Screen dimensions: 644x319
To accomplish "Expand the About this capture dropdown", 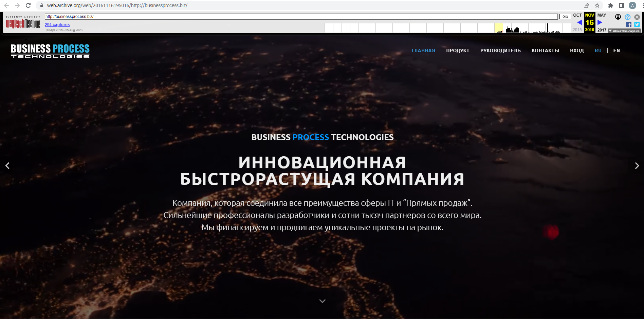I will (624, 31).
